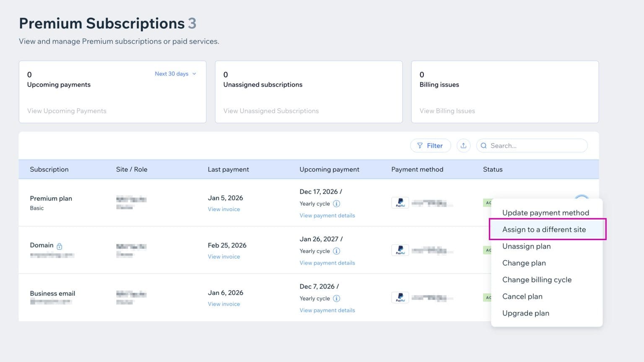View invoice for the Jan 6, 2026 payment
The width and height of the screenshot is (644, 362).
pyautogui.click(x=224, y=304)
